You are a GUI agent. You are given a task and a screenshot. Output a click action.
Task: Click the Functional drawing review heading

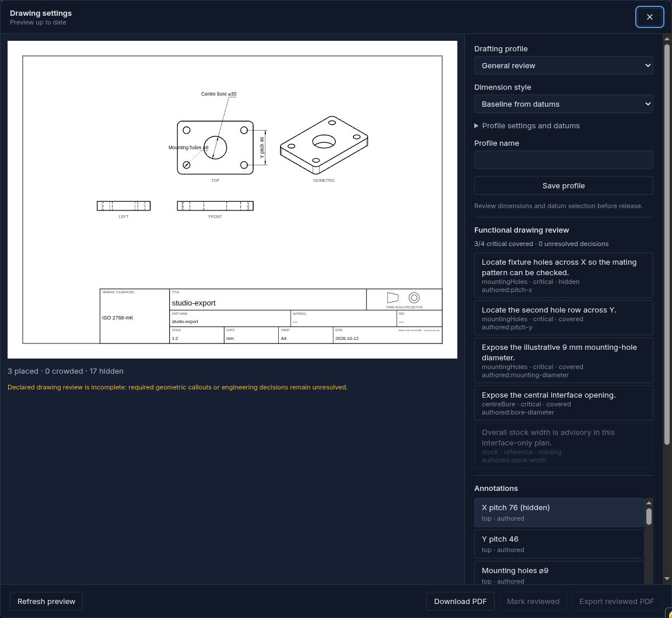[521, 230]
